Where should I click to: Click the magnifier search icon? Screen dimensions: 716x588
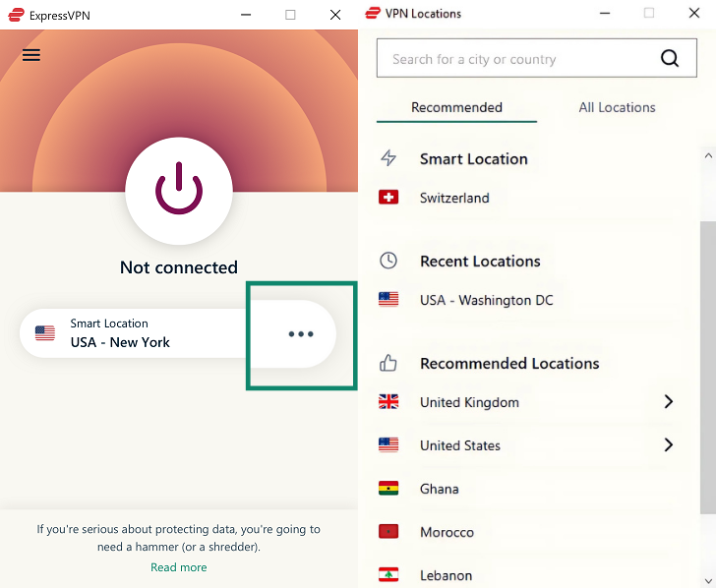coord(670,59)
